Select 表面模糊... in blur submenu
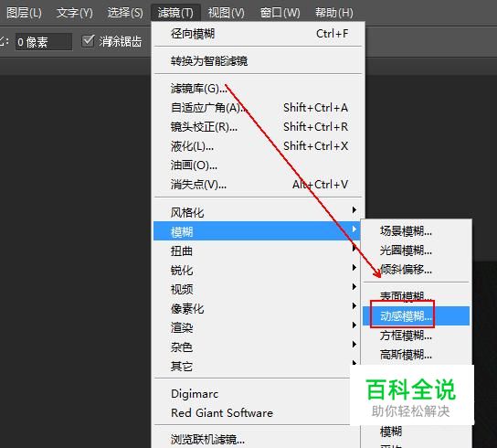497x448 pixels. 417,297
